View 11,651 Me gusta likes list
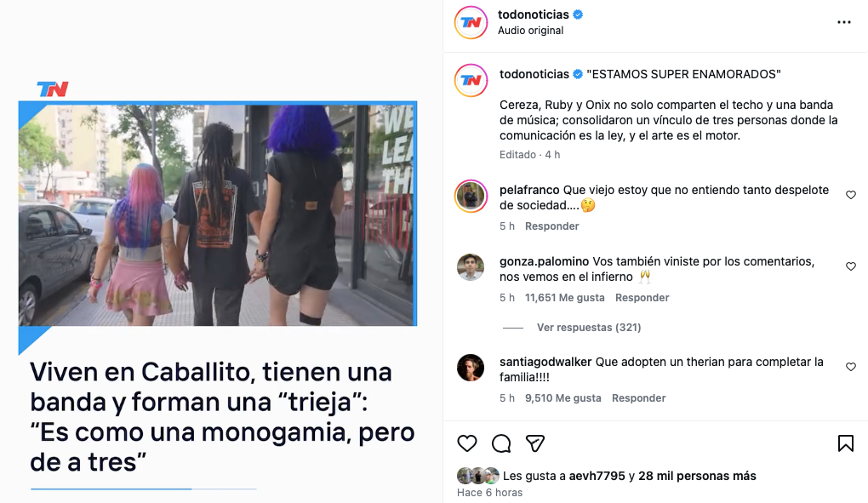This screenshot has height=503, width=868. tap(565, 298)
